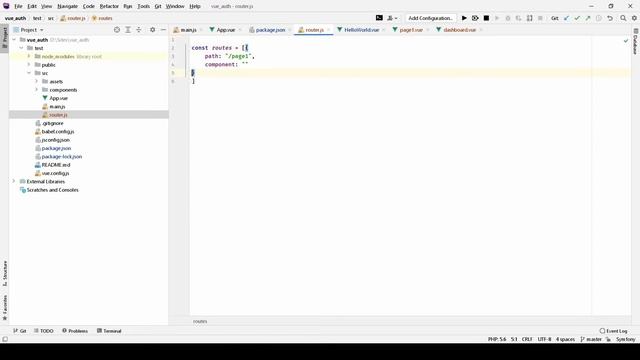This screenshot has height=360, width=640.
Task: Select .gitignore in the project tree
Action: [x=53, y=123]
